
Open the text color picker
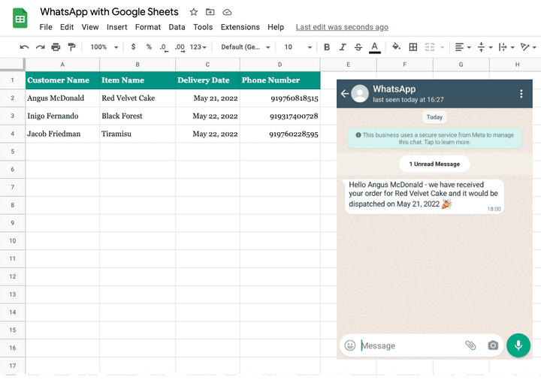[x=374, y=47]
